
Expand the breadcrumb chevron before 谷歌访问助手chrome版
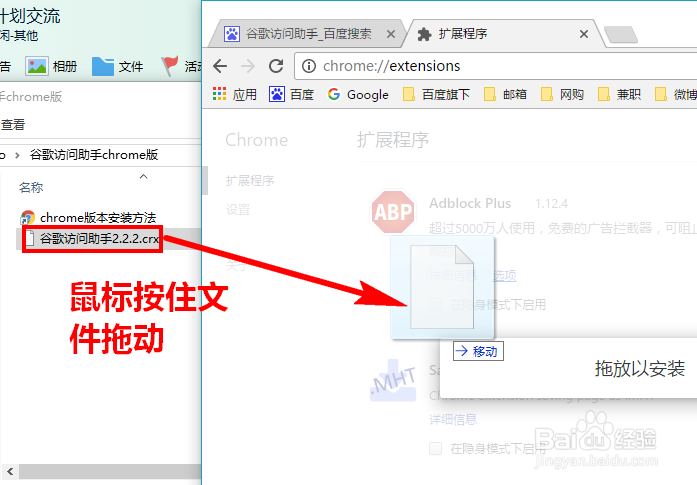pos(17,155)
